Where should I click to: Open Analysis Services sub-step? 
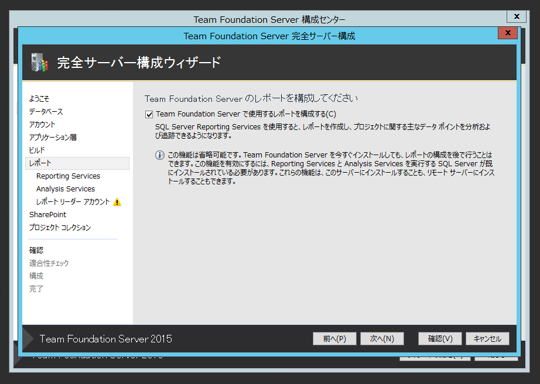pos(65,189)
